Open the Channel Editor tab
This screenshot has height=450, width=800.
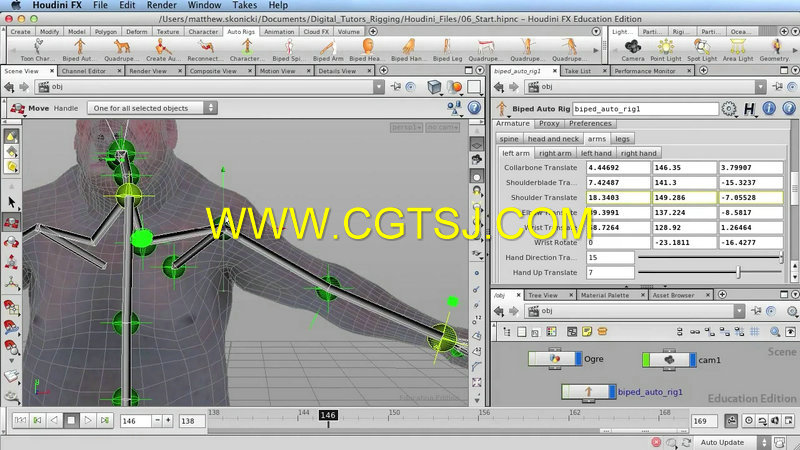[x=84, y=71]
